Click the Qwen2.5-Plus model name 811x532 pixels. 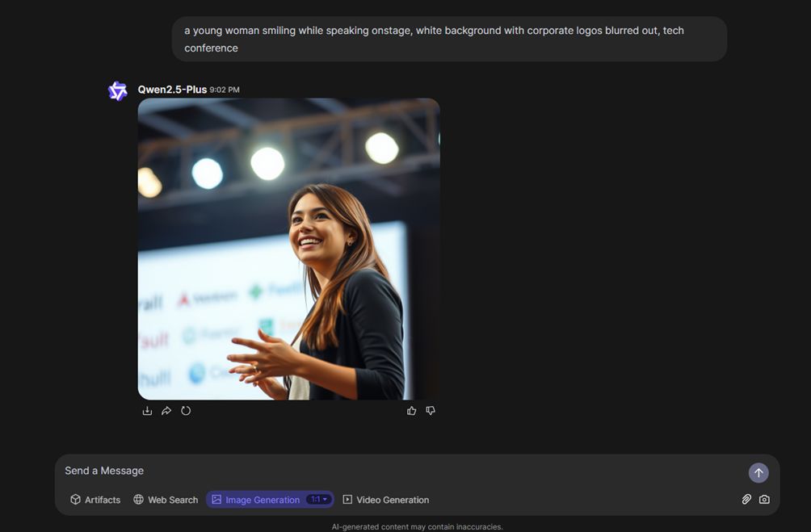(172, 90)
